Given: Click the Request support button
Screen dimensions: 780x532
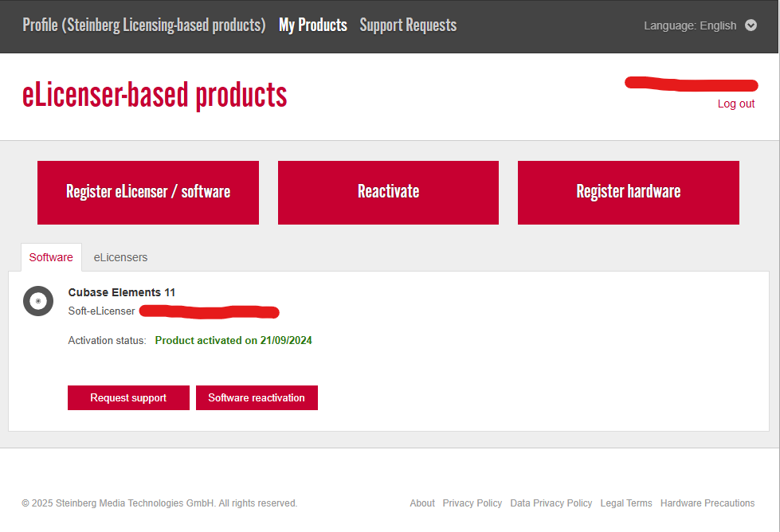Looking at the screenshot, I should point(128,398).
